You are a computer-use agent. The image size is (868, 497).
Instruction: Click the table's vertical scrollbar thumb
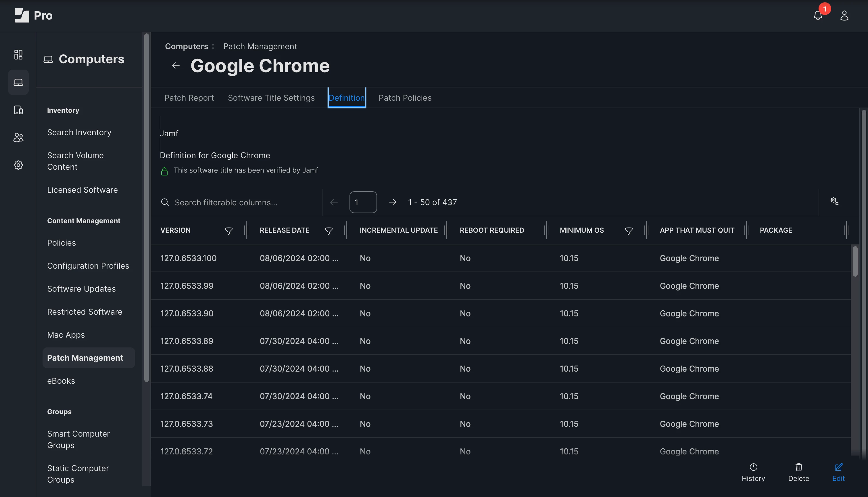(x=855, y=261)
